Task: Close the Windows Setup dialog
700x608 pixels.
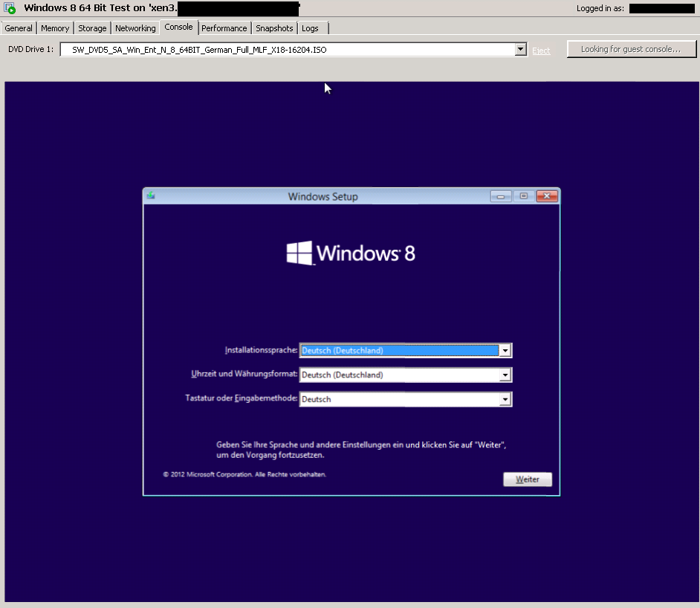Action: tap(547, 196)
